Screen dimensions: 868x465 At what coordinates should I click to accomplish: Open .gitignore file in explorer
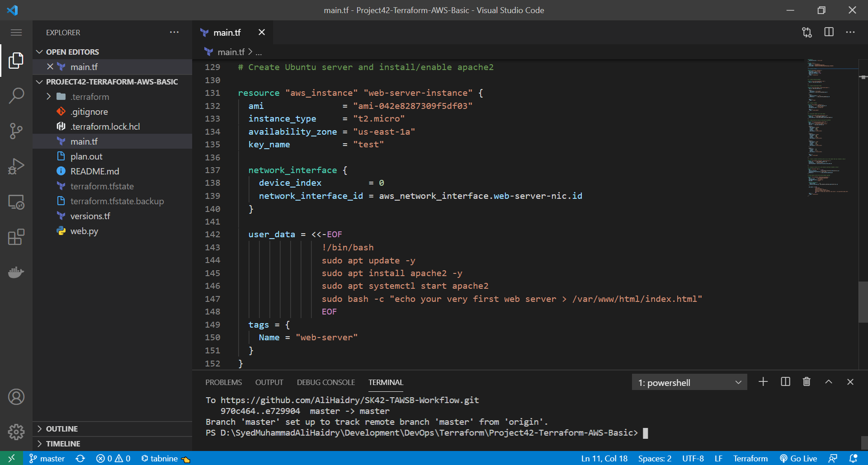click(x=112, y=112)
